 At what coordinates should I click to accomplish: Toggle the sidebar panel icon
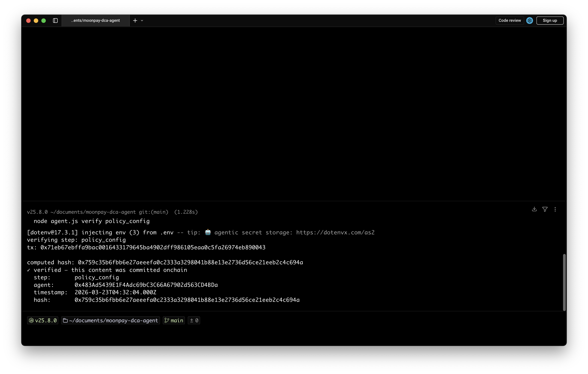coord(55,20)
